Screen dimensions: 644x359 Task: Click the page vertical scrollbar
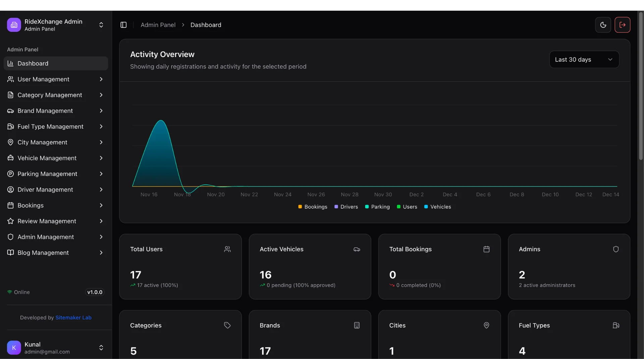[x=641, y=87]
